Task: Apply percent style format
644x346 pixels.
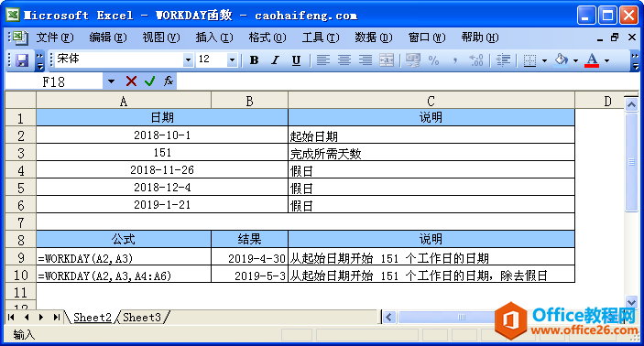Action: [433, 60]
